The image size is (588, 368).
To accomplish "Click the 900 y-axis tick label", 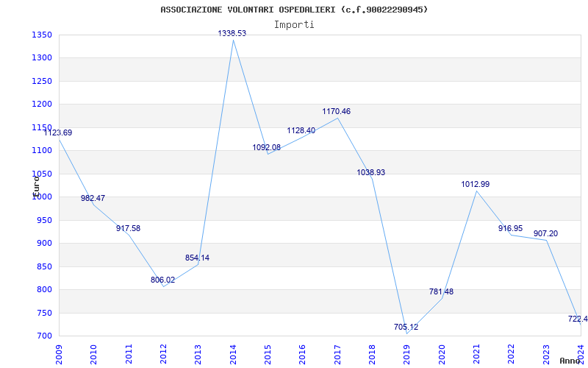I will coord(43,244).
